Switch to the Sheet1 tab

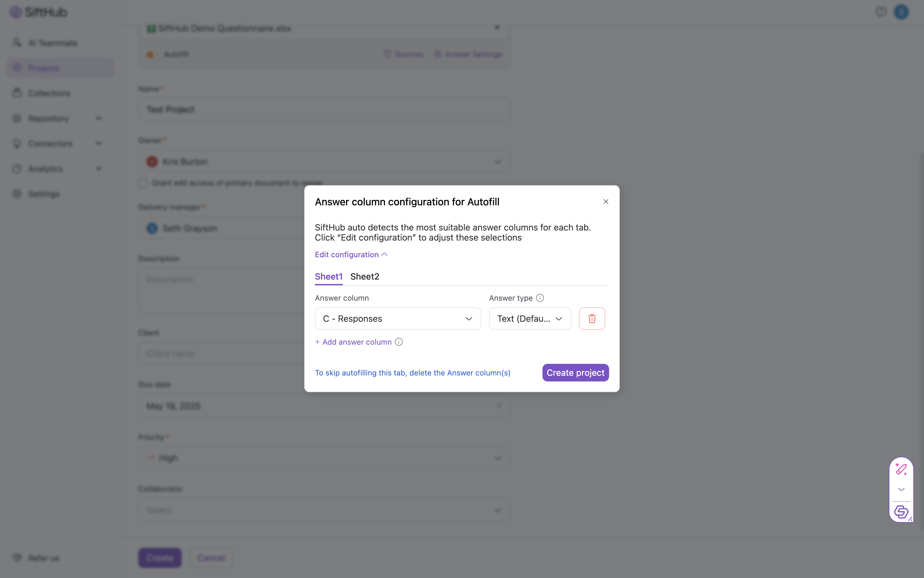[328, 276]
